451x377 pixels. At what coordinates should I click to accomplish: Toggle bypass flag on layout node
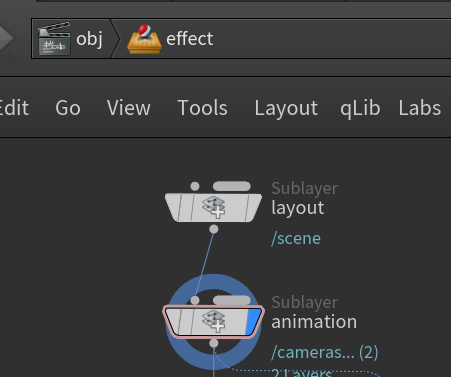[x=173, y=207]
